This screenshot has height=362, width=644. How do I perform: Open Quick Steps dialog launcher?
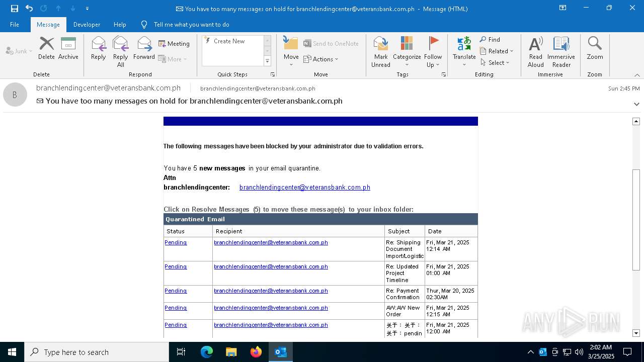point(273,74)
